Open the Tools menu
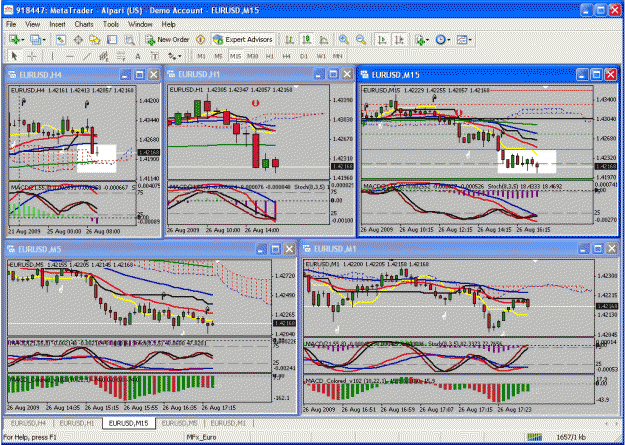The image size is (625, 445). point(111,24)
